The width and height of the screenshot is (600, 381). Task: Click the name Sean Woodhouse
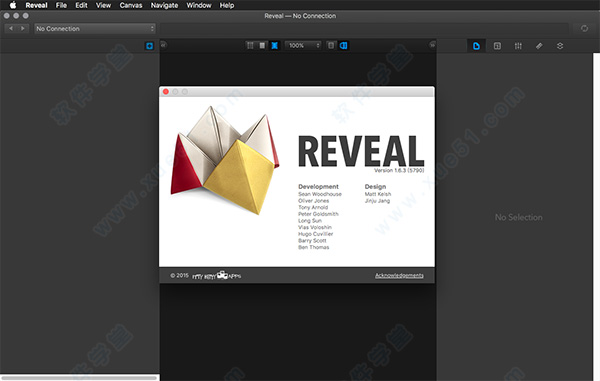point(320,194)
